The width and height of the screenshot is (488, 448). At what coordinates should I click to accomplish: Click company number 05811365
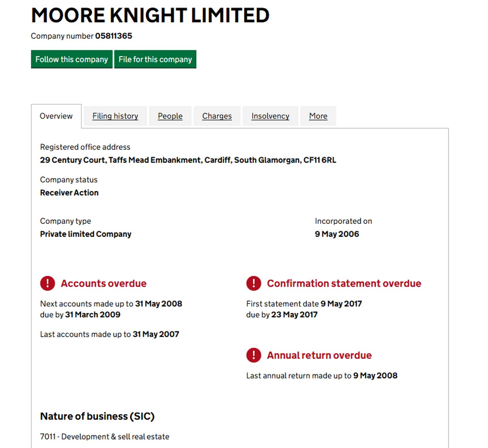pyautogui.click(x=114, y=36)
